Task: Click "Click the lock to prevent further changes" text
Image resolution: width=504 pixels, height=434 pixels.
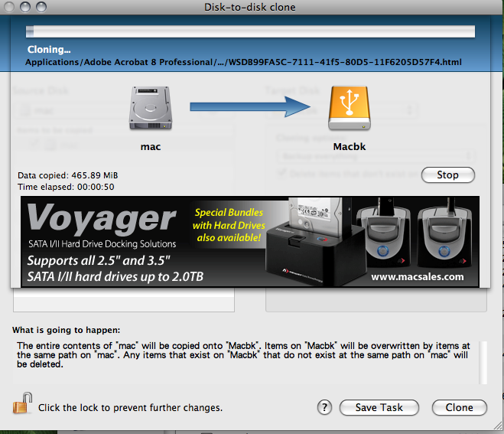Action: 130,408
